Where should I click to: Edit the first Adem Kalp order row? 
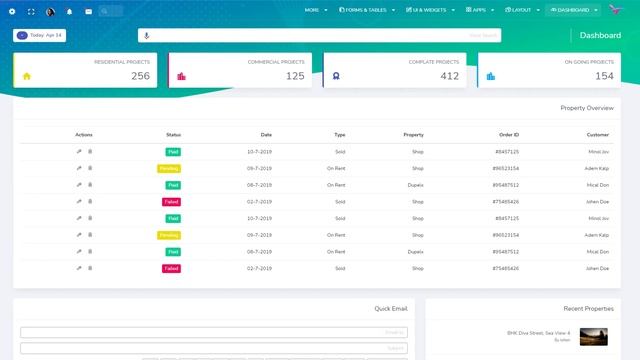tap(79, 168)
